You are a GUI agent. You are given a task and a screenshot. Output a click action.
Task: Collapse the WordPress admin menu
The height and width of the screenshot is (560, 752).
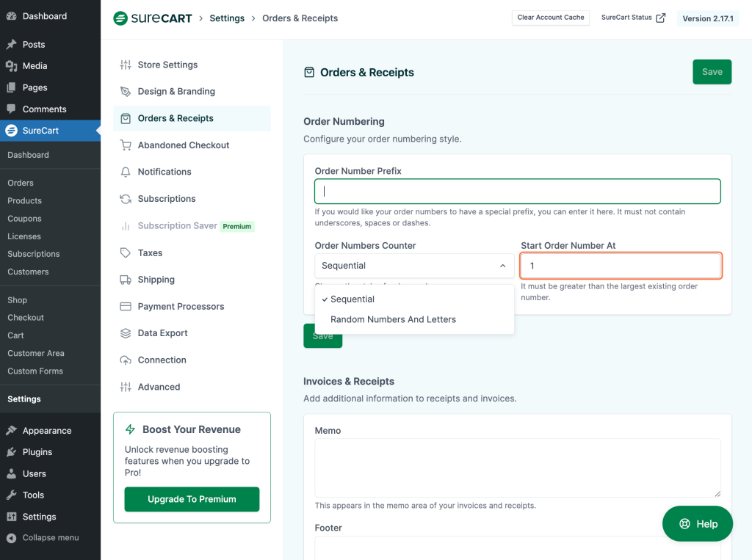pyautogui.click(x=50, y=538)
